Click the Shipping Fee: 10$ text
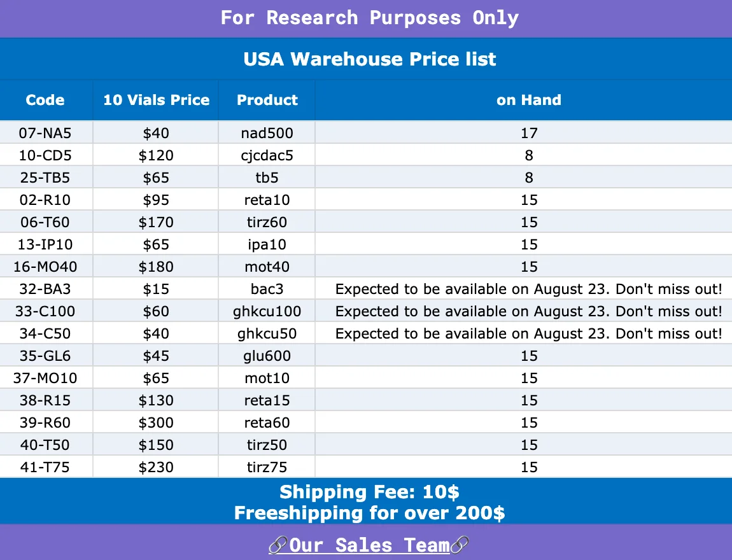The height and width of the screenshot is (560, 732). click(369, 492)
